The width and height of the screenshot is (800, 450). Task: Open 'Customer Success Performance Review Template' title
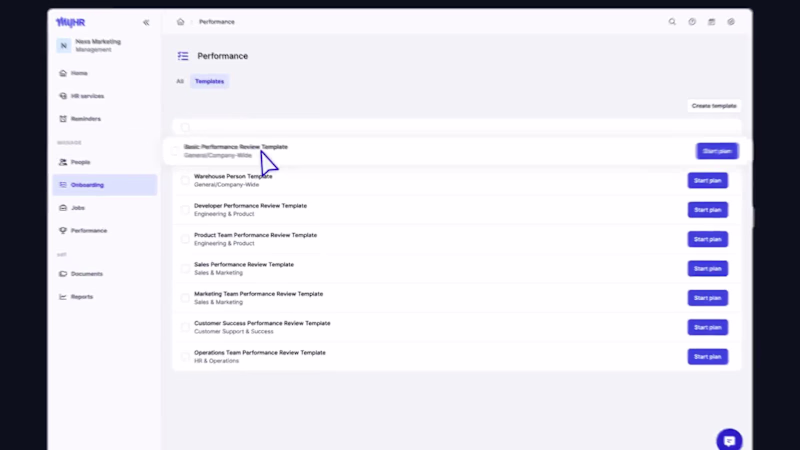[x=262, y=323]
